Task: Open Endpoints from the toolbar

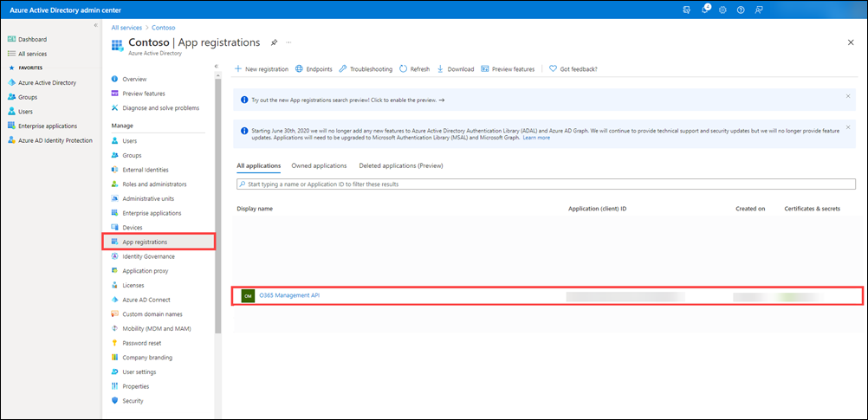Action: [x=314, y=69]
